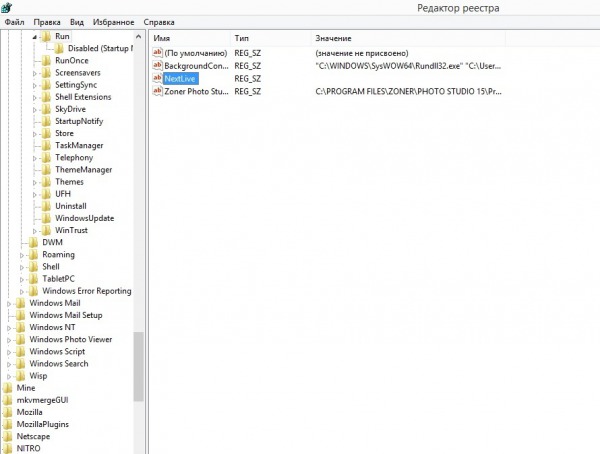Image resolution: width=600 pixels, height=454 pixels.
Task: Click the Zoner Photo Stu... value icon
Action: (x=157, y=91)
